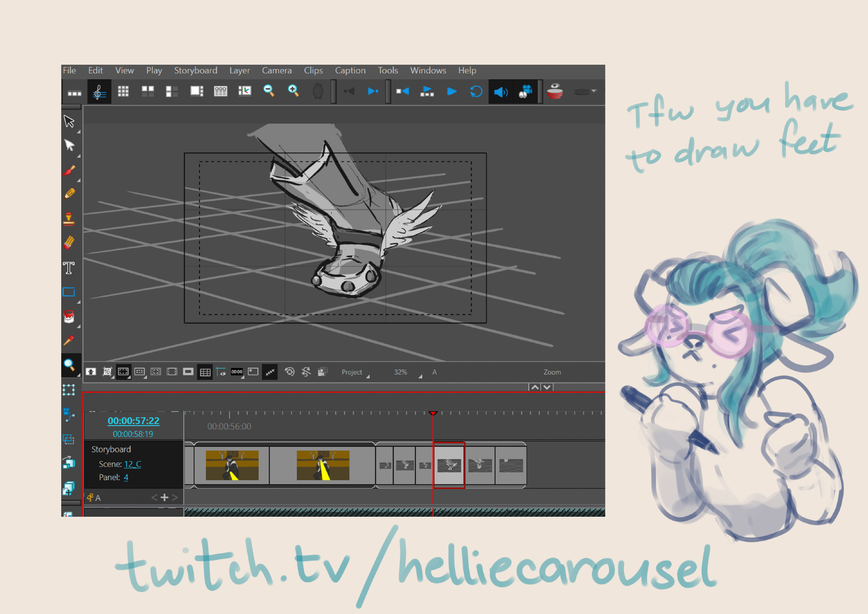Click the next panel blue arrow button
Screen dimensions: 868x614
(x=373, y=91)
